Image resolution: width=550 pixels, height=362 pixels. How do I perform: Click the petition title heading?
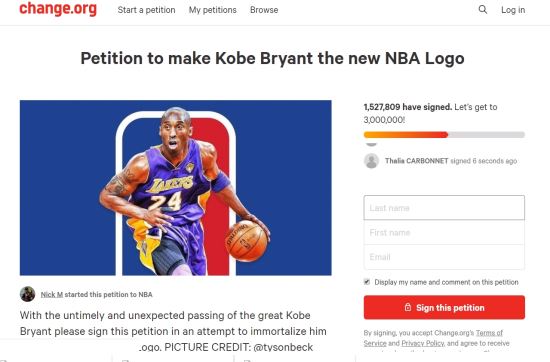pyautogui.click(x=273, y=59)
